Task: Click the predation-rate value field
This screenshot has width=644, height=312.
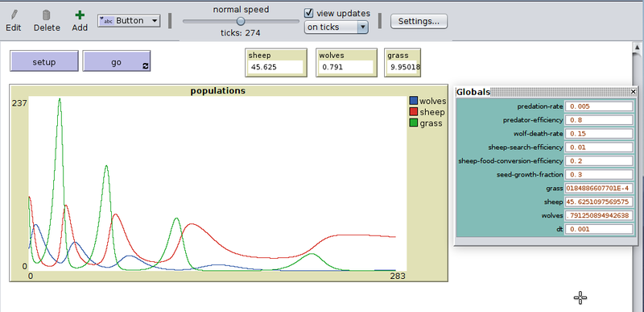Action: tap(599, 106)
